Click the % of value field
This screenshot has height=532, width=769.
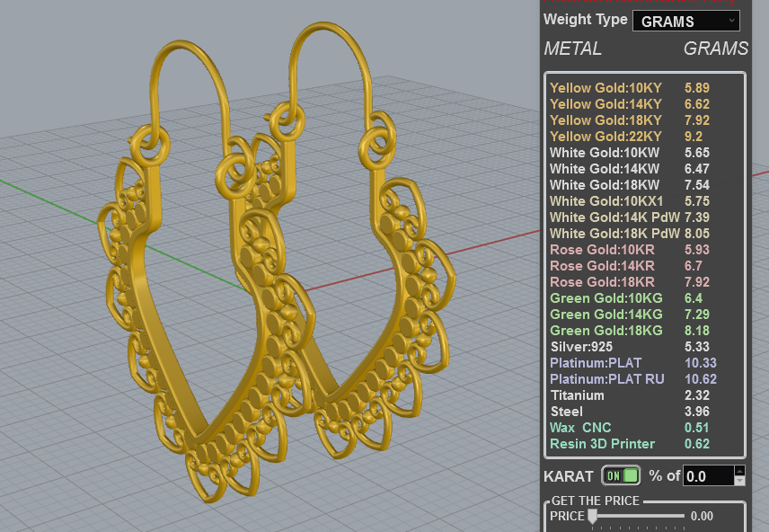pos(709,475)
